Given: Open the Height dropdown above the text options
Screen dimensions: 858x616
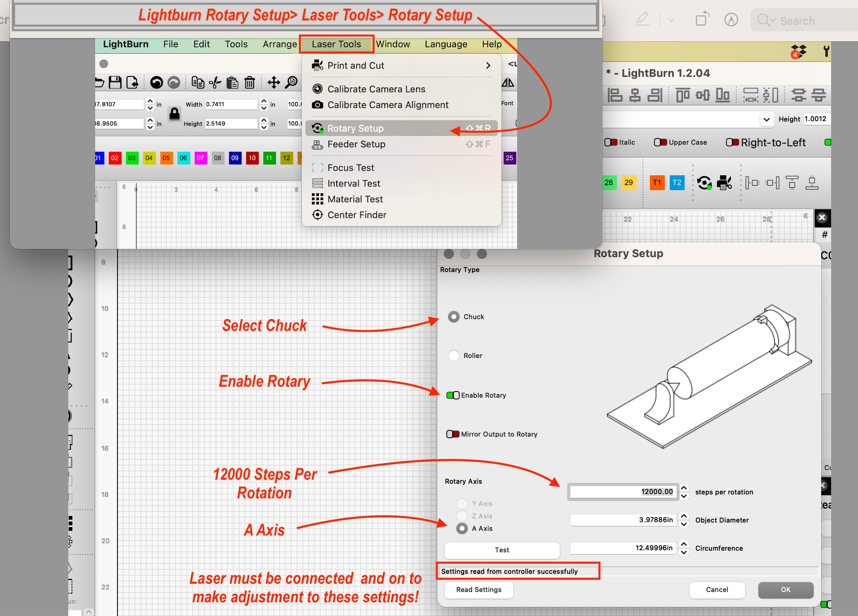Looking at the screenshot, I should tap(767, 119).
